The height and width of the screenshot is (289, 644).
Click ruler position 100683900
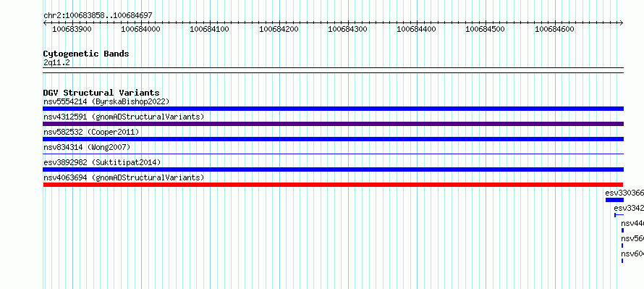tap(72, 29)
